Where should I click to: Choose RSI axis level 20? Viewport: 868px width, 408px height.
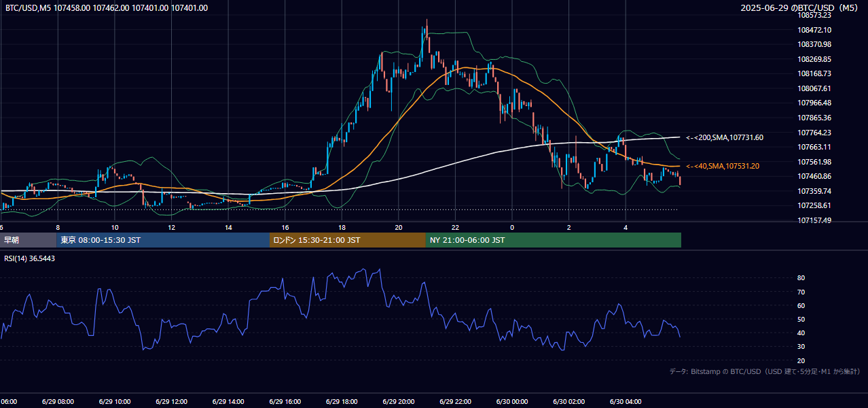[x=801, y=360]
